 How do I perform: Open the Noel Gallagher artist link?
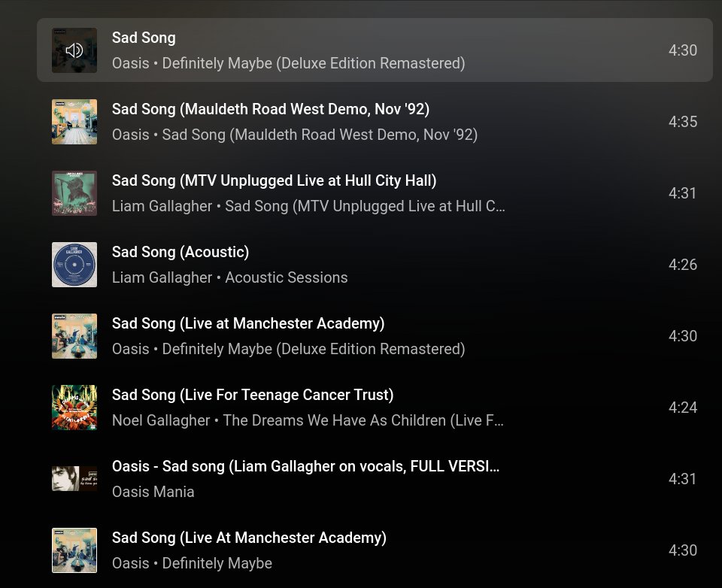(161, 420)
